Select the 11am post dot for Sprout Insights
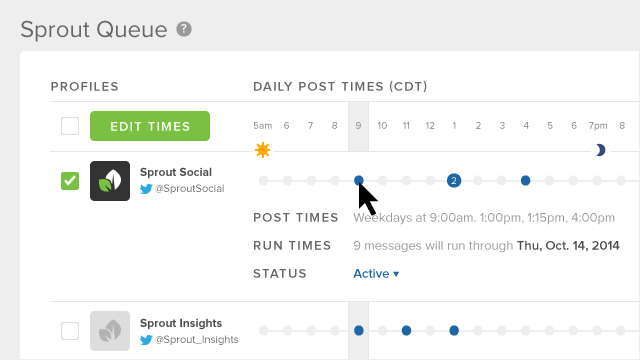Screen dimensions: 640x360 (x=406, y=331)
